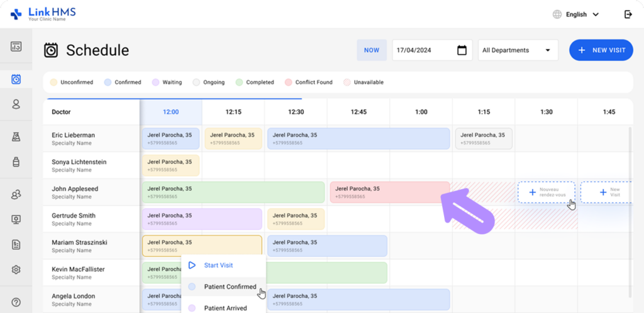
Task: Open John Appleseed's green completed appointment
Action: [233, 192]
